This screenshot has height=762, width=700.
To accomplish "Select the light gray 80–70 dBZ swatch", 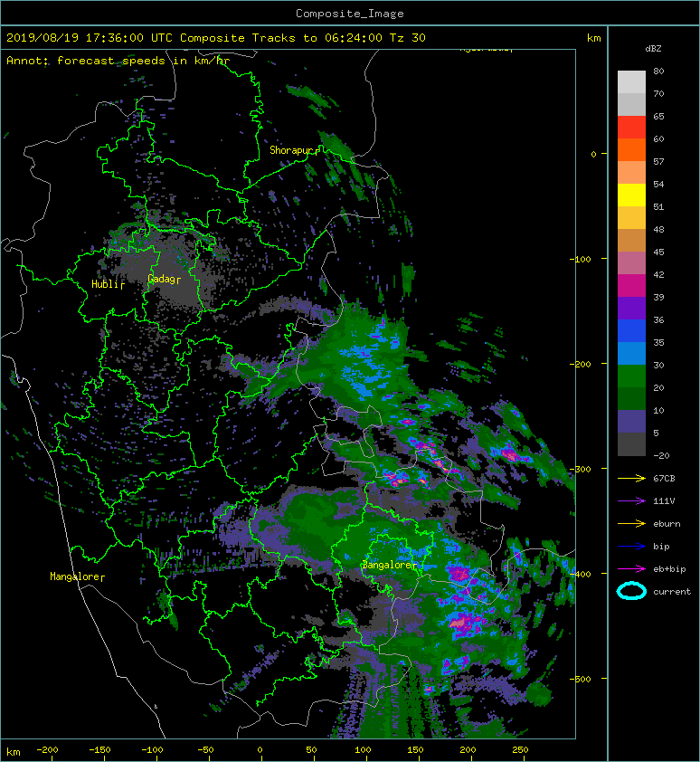I will tap(631, 82).
